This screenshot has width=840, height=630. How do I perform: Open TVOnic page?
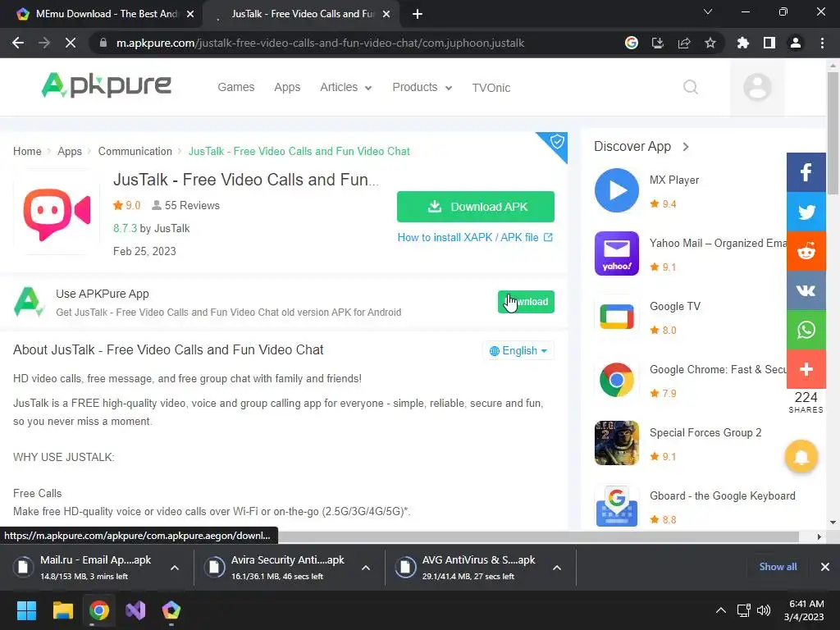pos(491,88)
